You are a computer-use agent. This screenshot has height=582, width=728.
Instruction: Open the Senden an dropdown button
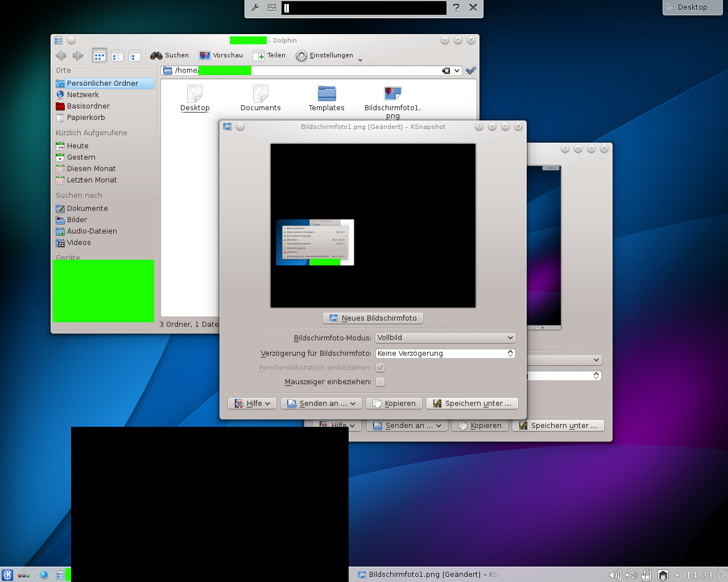(321, 404)
